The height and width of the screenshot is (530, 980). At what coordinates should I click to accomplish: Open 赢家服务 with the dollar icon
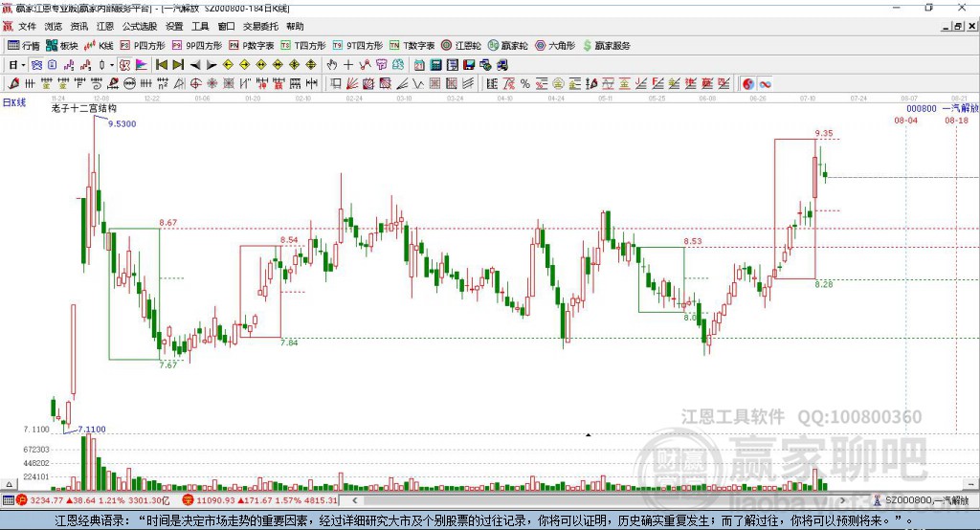coord(607,45)
